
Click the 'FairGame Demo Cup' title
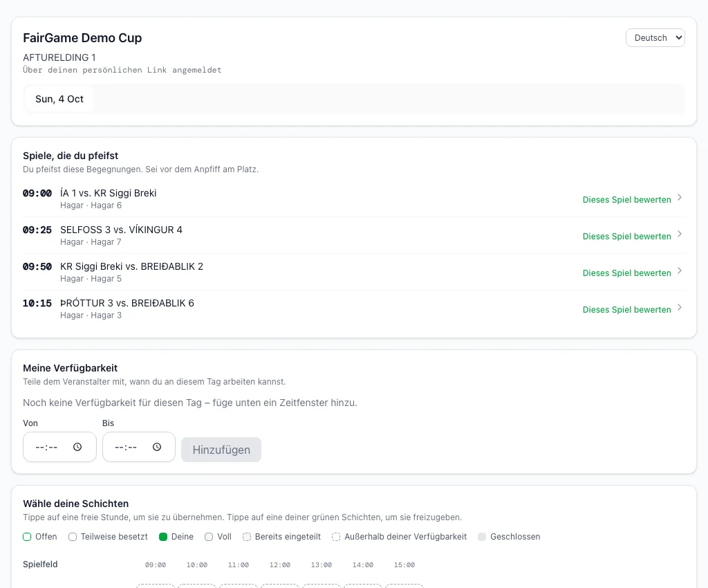click(x=82, y=38)
